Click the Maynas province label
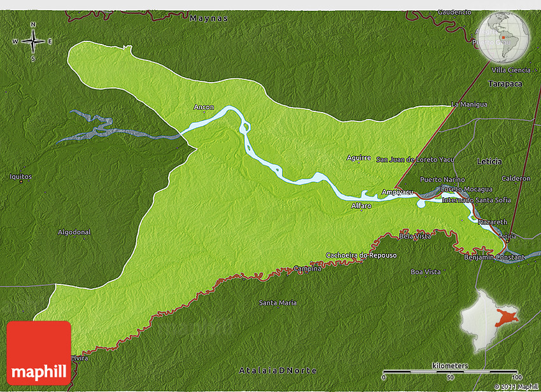This screenshot has height=392, width=541. [209, 18]
